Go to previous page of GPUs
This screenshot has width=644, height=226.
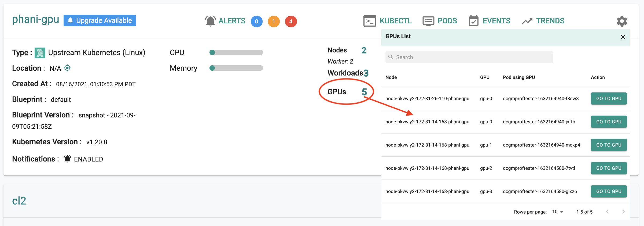[607, 212]
